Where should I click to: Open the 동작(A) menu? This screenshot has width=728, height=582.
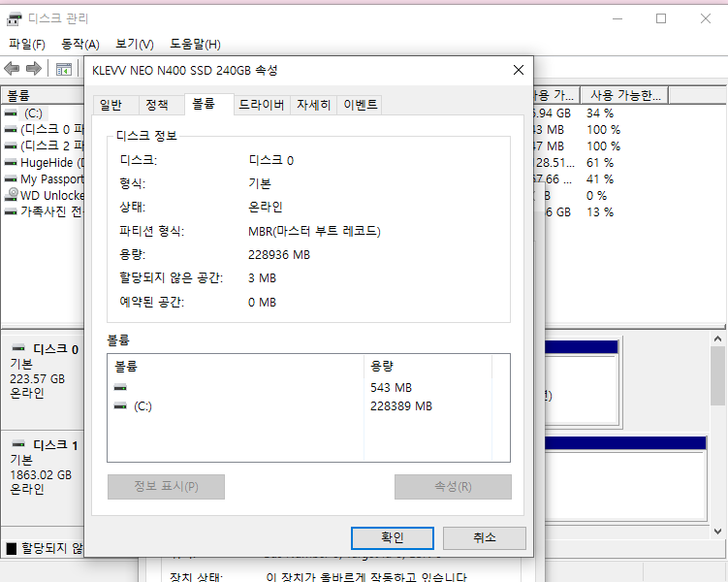(x=80, y=44)
